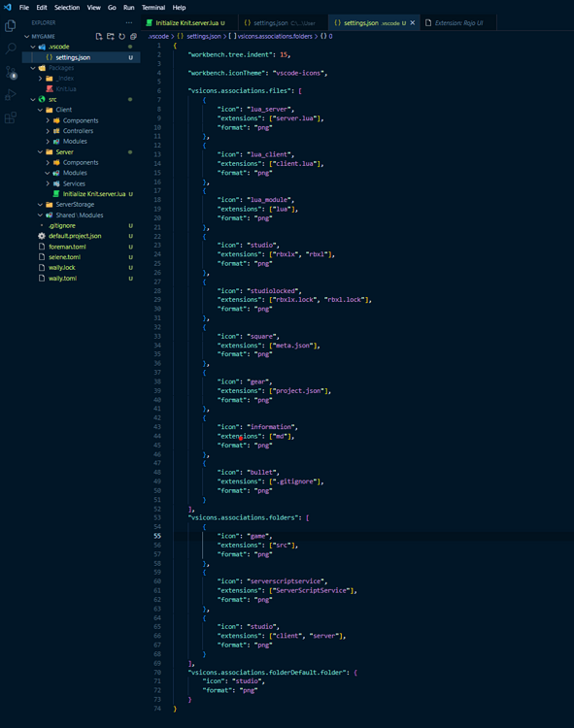Viewport: 574px width, 728px height.
Task: Collapse the .vscode folder chevron
Action: click(33, 47)
